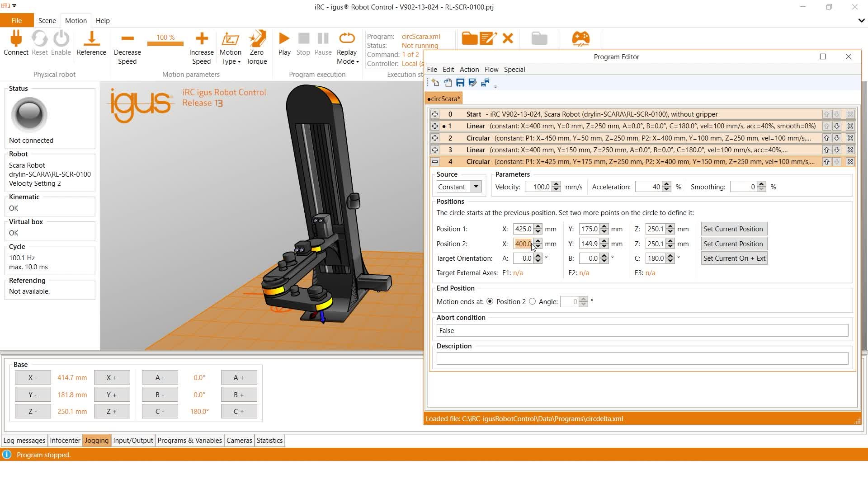Viewport: 868px width, 488px height.
Task: Click the Connect plug icon
Action: point(16,39)
